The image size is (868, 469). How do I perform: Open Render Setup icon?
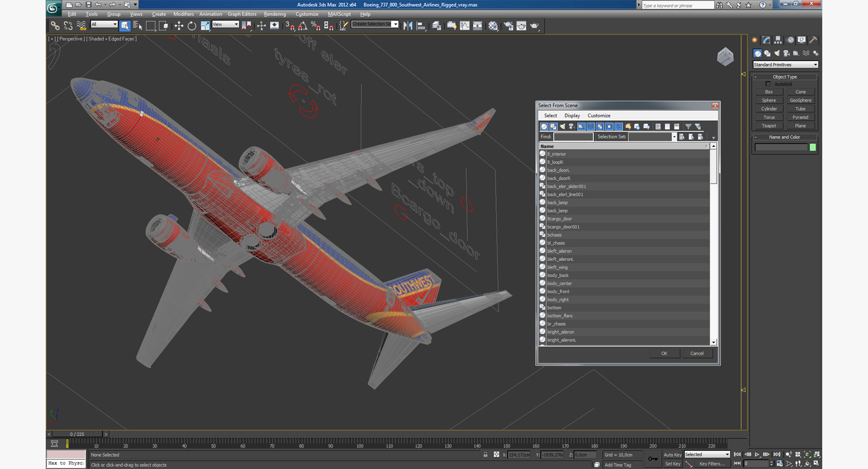508,25
